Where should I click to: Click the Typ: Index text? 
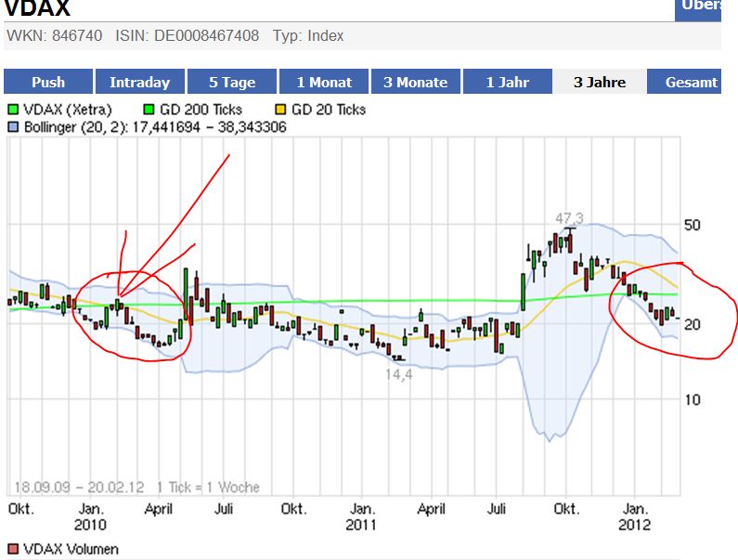(308, 36)
